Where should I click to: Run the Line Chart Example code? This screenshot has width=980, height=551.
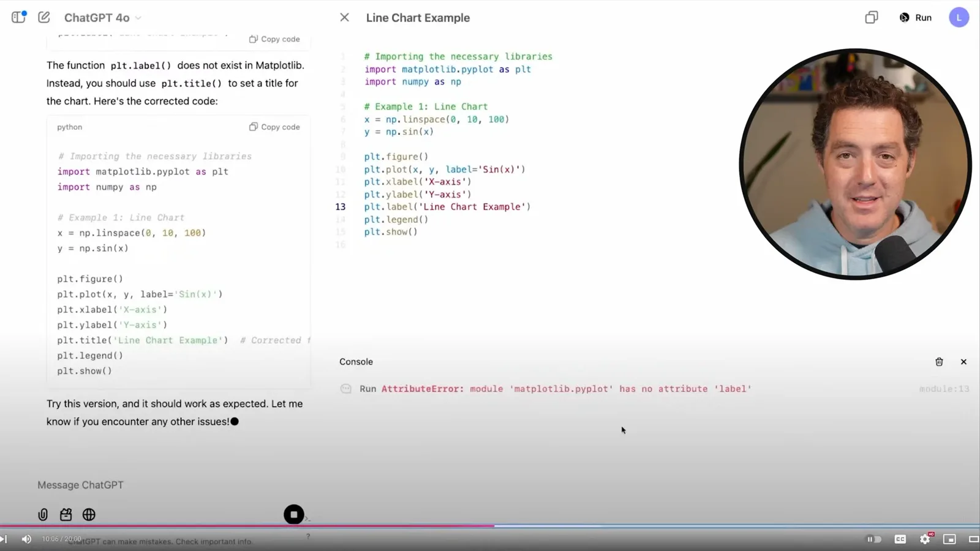(916, 18)
